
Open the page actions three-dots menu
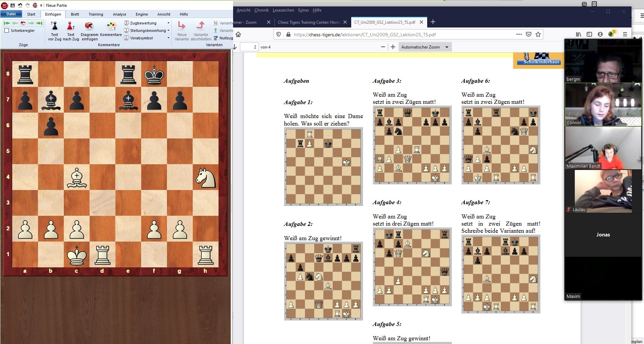(x=519, y=34)
